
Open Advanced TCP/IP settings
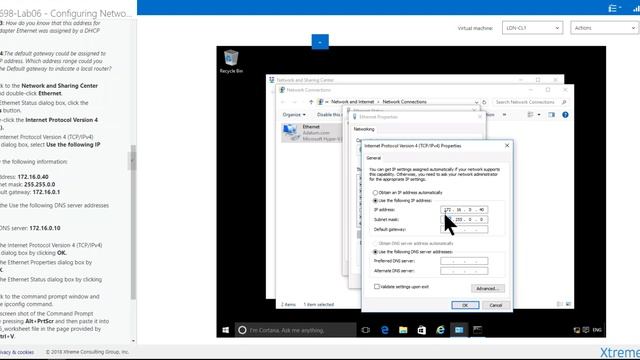click(x=488, y=289)
